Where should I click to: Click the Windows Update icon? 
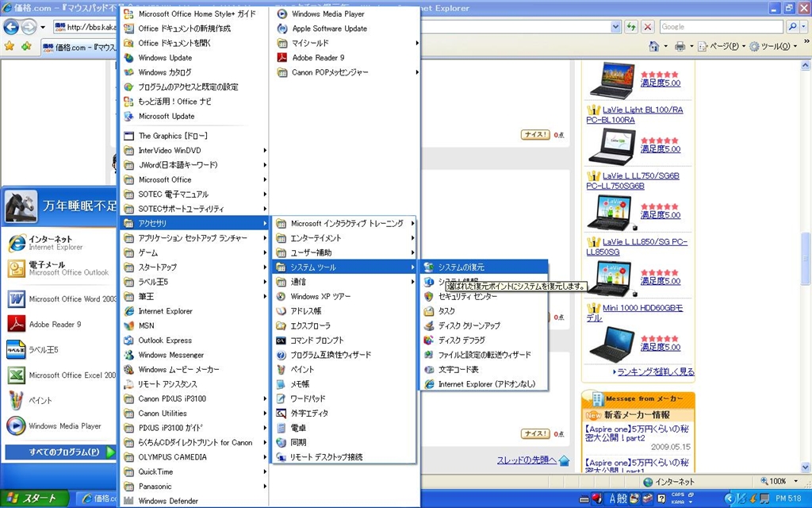(x=128, y=57)
